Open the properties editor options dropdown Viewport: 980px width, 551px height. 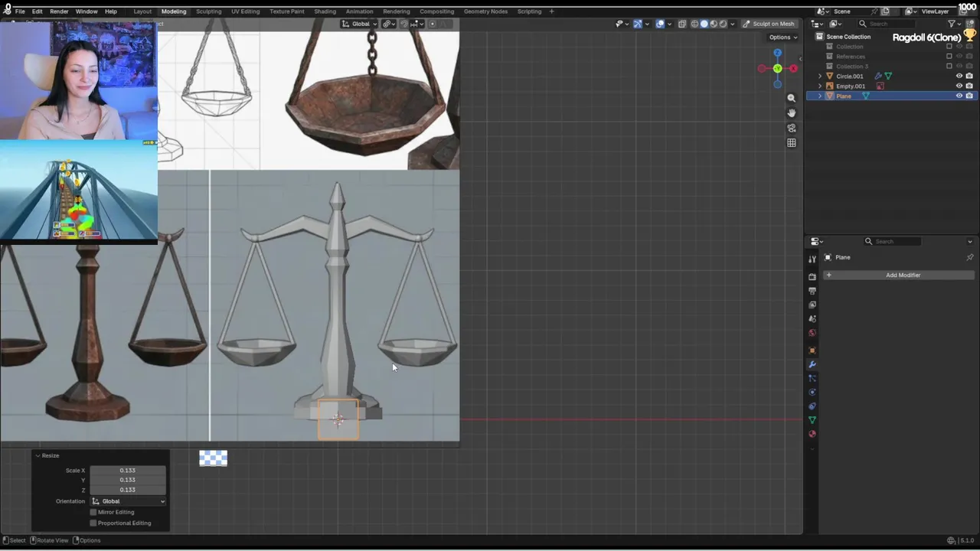970,241
